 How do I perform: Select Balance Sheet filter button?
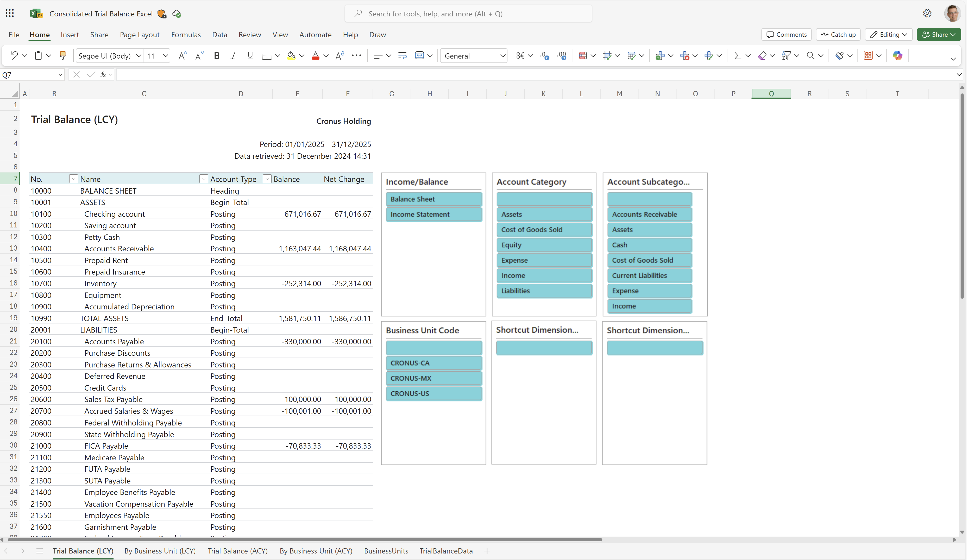point(434,199)
